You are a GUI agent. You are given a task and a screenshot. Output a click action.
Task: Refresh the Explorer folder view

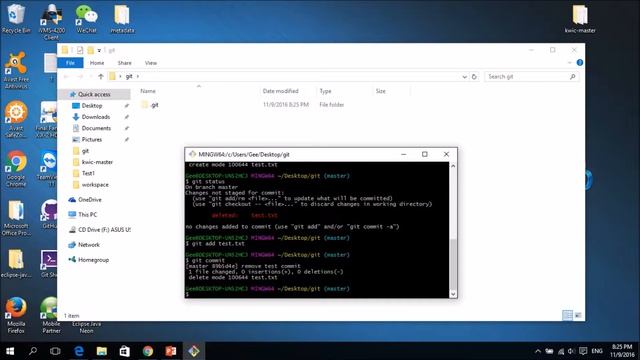point(474,76)
